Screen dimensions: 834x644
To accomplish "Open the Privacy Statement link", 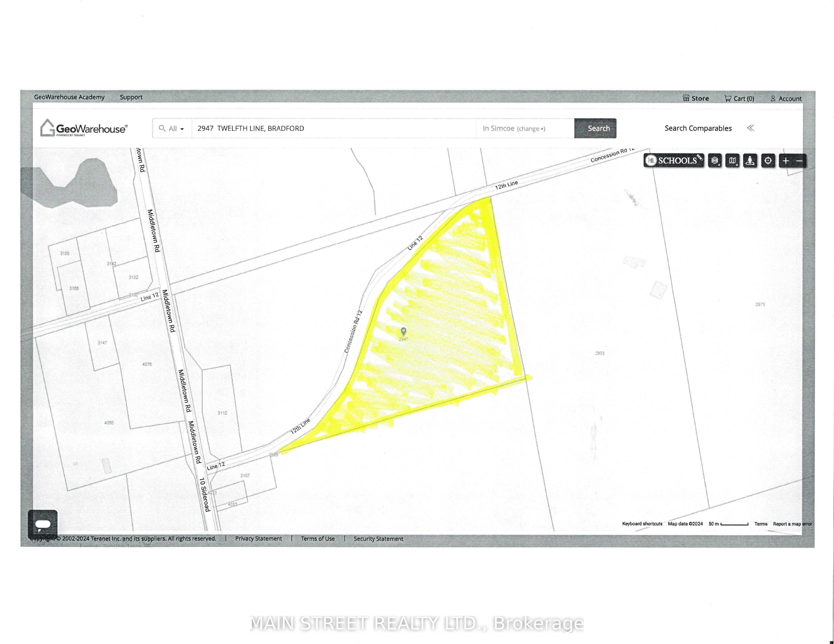I will (x=258, y=539).
